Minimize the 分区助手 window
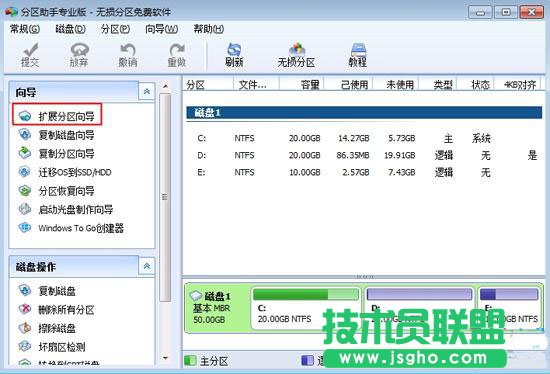The height and width of the screenshot is (374, 550). coord(480,13)
